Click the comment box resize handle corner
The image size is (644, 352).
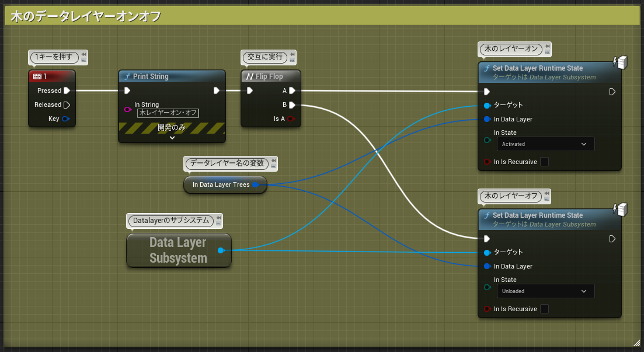click(x=636, y=343)
